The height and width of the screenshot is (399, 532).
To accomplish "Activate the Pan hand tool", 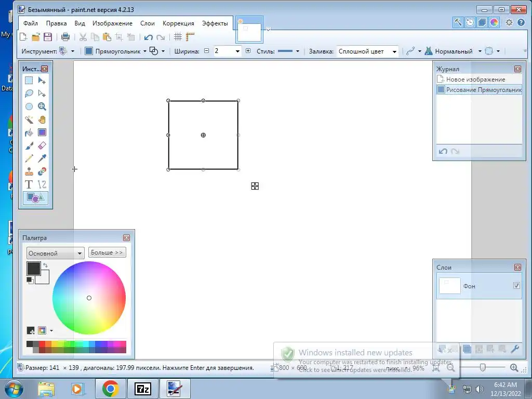I will tap(42, 119).
